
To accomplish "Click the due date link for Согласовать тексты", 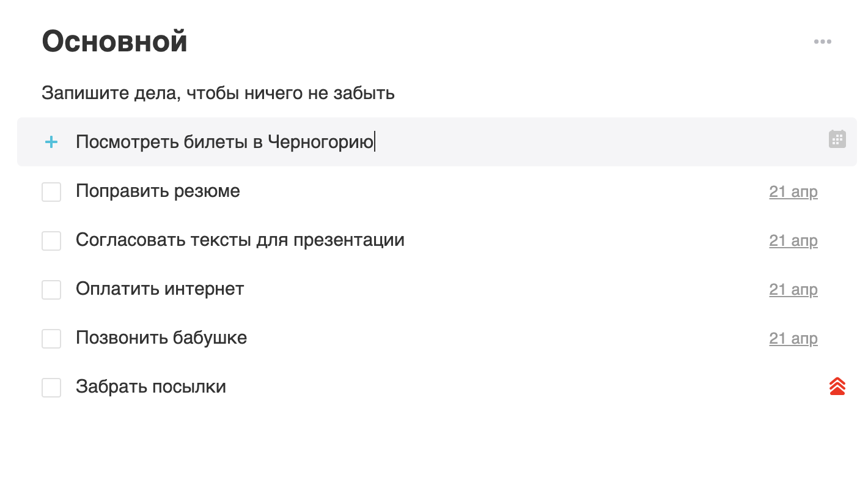I will point(793,241).
